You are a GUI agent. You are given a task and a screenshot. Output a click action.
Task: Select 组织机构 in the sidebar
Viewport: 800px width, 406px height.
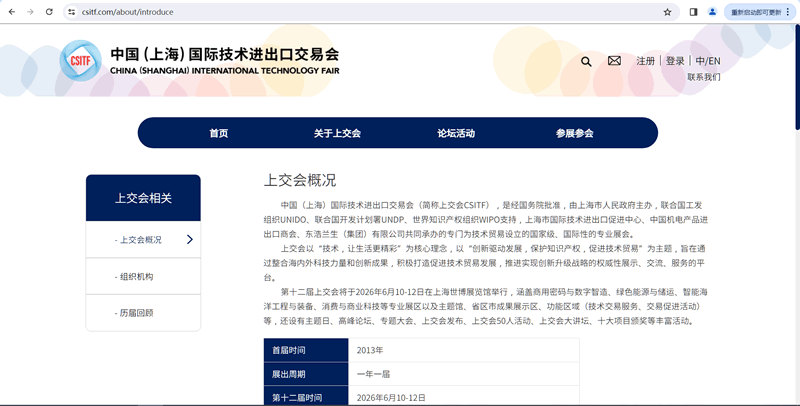point(136,276)
